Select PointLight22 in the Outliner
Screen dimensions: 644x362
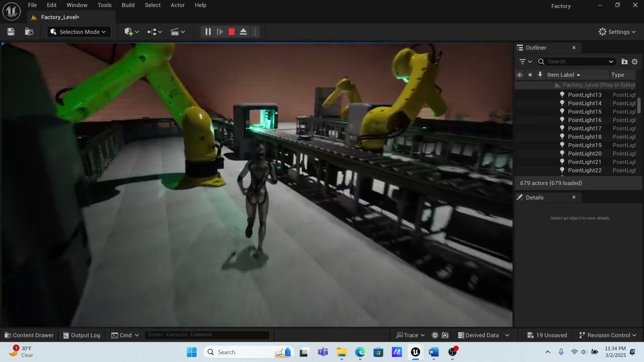click(x=576, y=170)
